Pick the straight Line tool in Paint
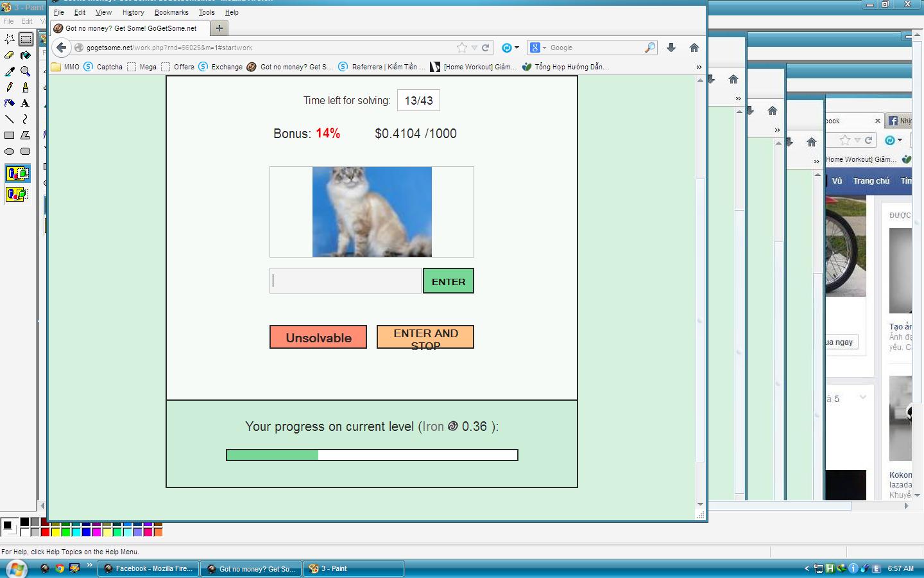The height and width of the screenshot is (578, 924). coord(10,119)
